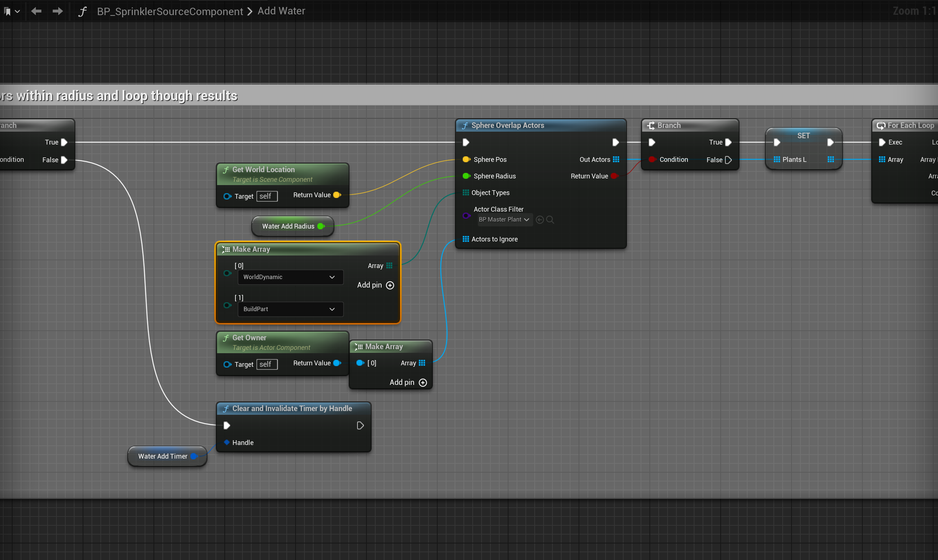
Task: Click the browse magnifier icon next to BP Master Plant
Action: [x=550, y=220]
